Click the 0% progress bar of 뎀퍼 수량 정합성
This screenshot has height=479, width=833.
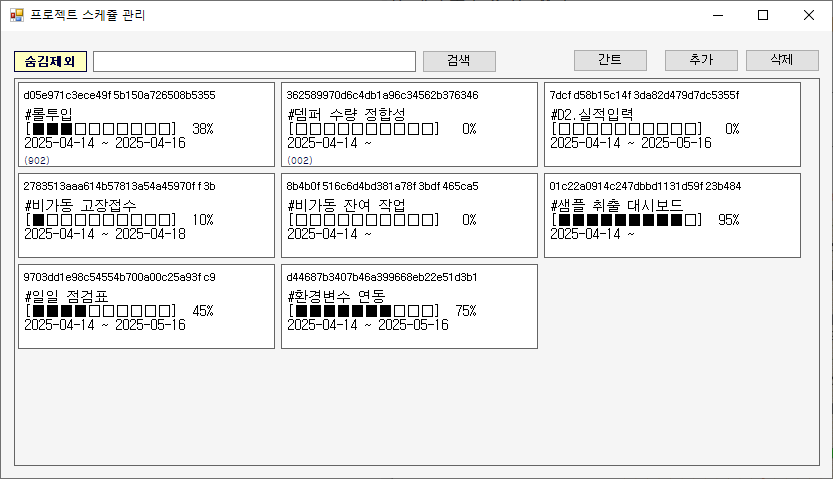point(364,129)
